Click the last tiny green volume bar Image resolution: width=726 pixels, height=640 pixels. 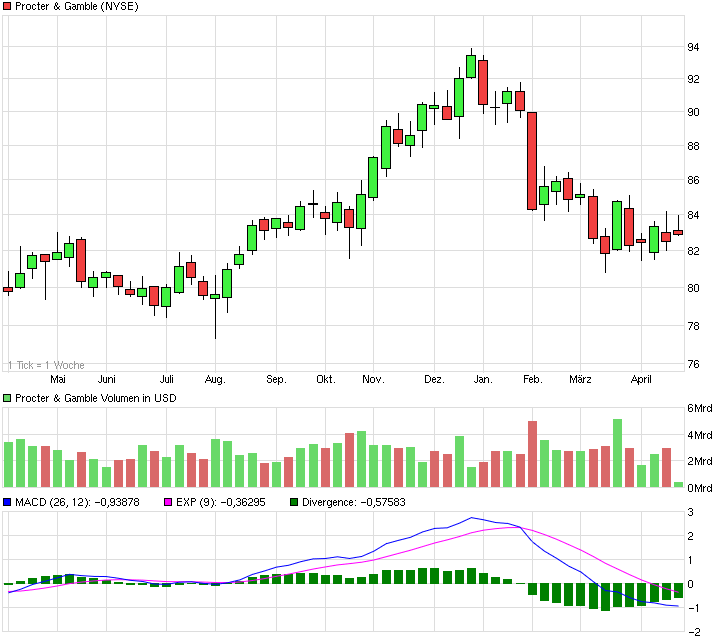point(678,484)
